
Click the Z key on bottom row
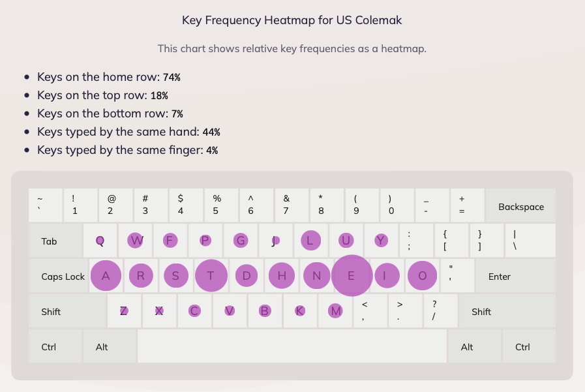124,311
